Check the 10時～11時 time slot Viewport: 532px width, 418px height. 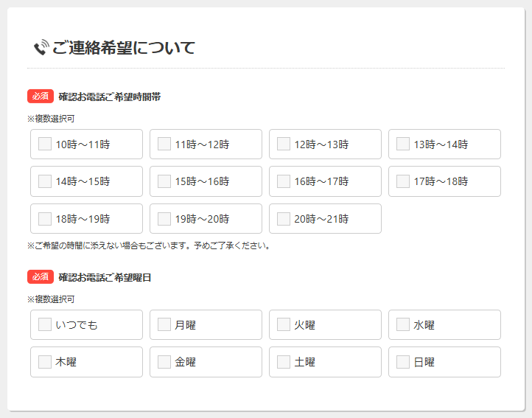coord(45,144)
